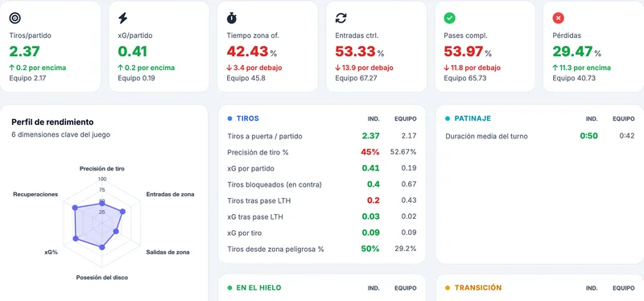The height and width of the screenshot is (301, 644).
Task: Click 'xG por tiro' row label
Action: (x=245, y=233)
